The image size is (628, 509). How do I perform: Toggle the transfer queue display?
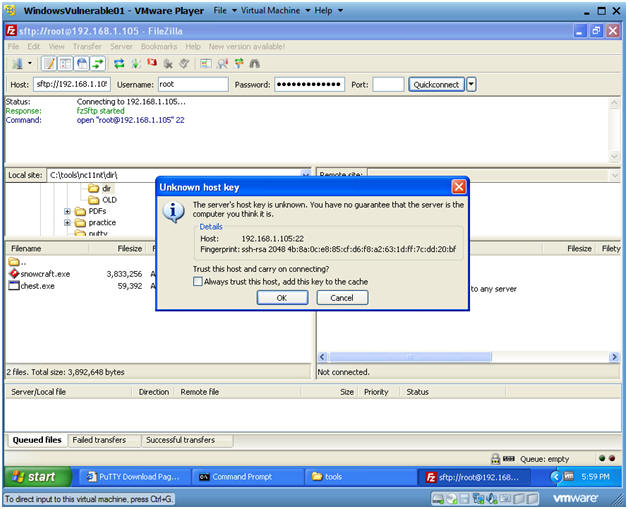click(x=98, y=64)
